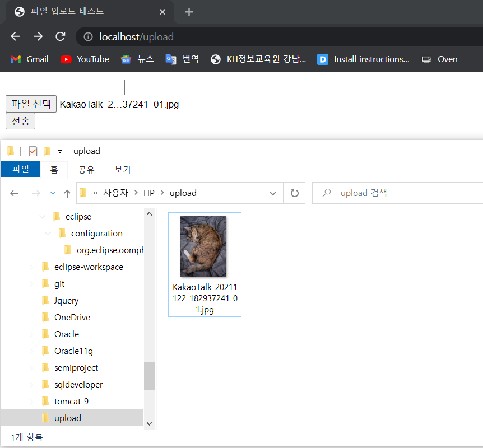Select the eclipse folder in the tree

78,217
